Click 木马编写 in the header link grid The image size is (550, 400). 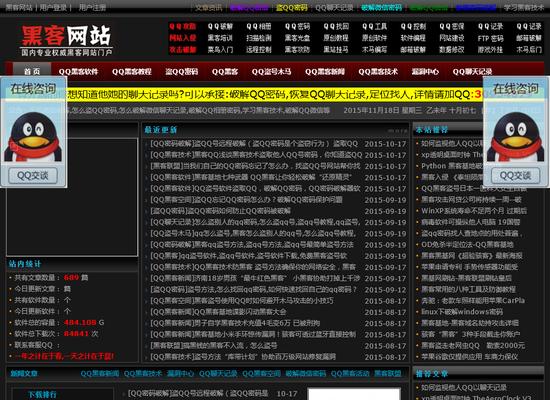[x=375, y=49]
